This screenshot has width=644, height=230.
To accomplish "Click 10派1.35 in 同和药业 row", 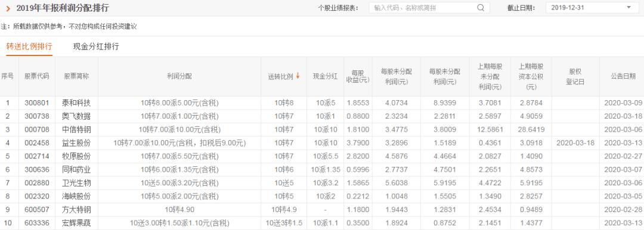I will tap(326, 170).
